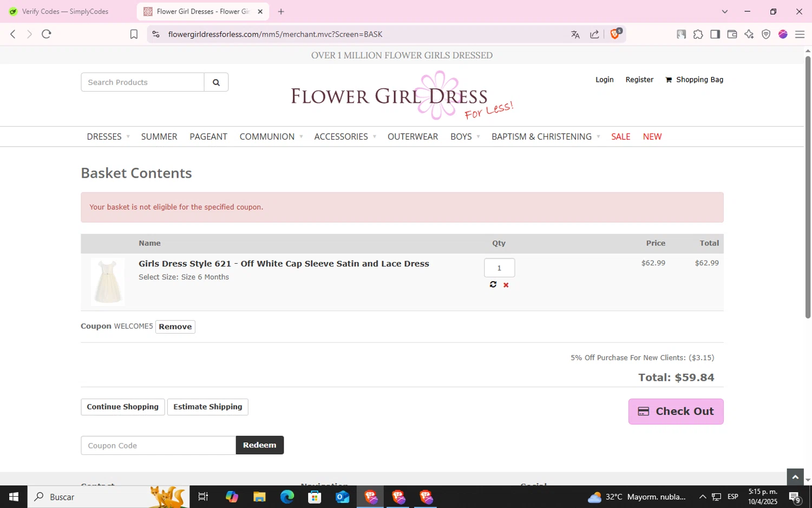Click the browser address bar URL
This screenshot has width=812, height=508.
tap(275, 34)
